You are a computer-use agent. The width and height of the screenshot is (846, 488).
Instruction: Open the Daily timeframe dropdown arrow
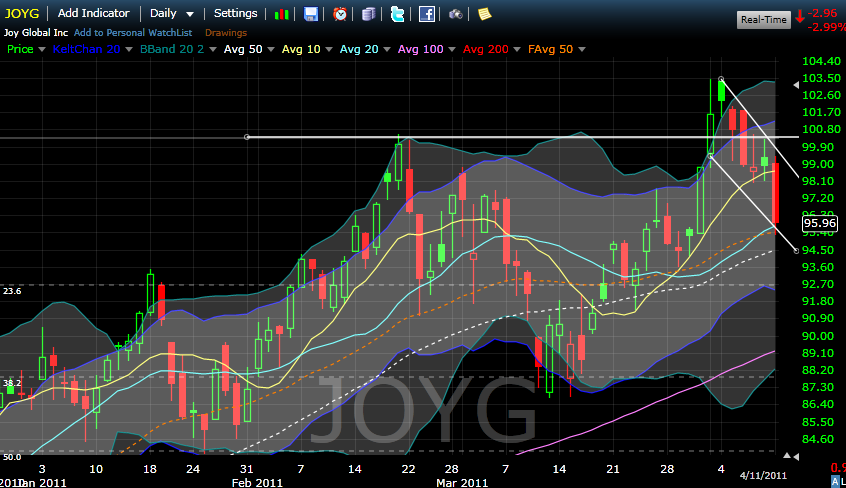pyautogui.click(x=190, y=15)
